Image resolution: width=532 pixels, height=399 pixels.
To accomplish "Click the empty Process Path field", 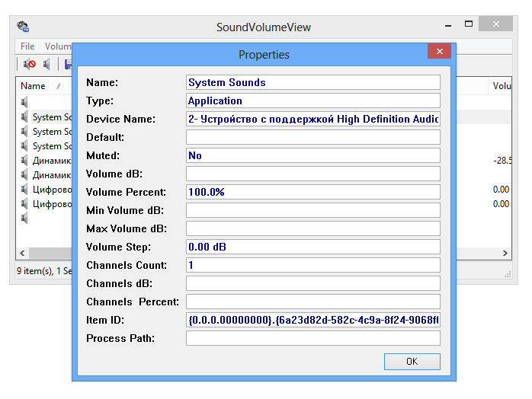I will pos(313,339).
